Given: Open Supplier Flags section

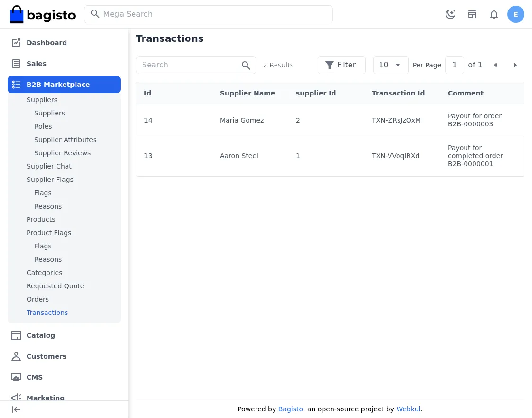Looking at the screenshot, I should (50, 180).
